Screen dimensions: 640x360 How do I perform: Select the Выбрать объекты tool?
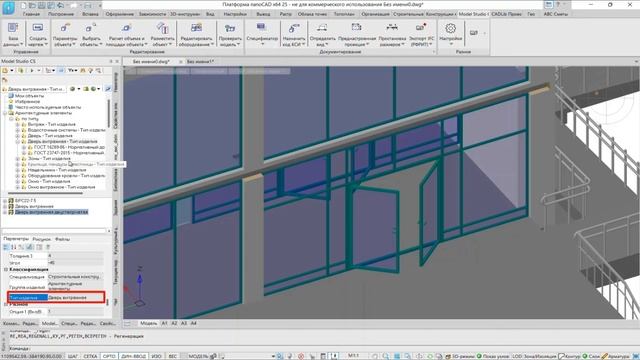pyautogui.click(x=90, y=34)
